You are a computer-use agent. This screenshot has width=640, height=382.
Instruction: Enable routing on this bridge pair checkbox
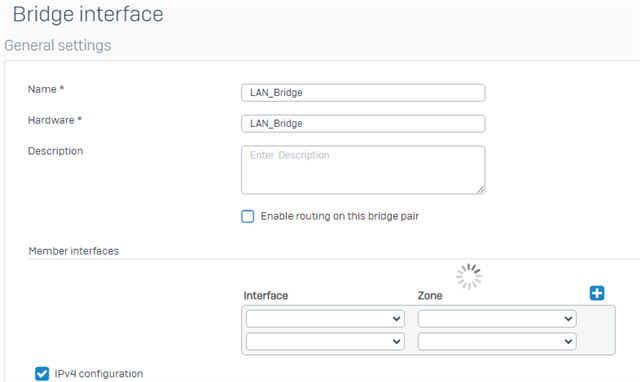tap(248, 216)
